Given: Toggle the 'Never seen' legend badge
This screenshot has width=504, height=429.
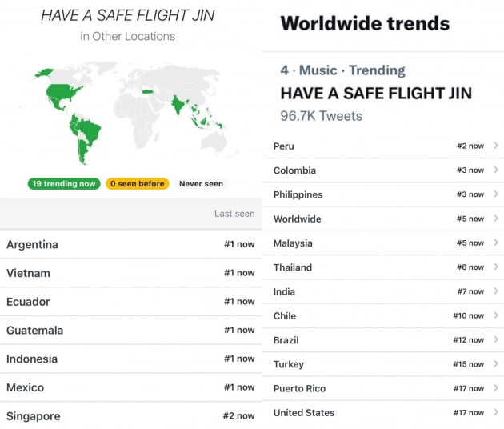Looking at the screenshot, I should click(x=201, y=183).
